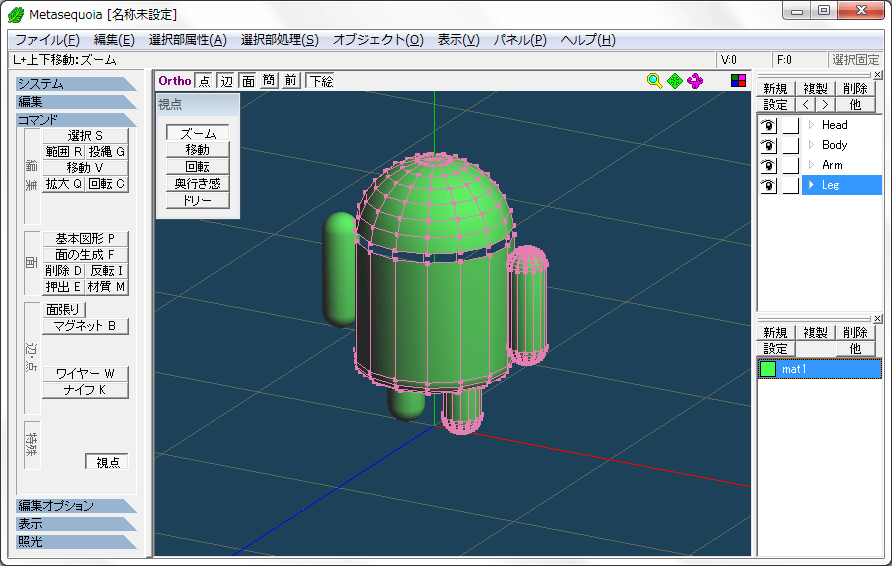Image resolution: width=892 pixels, height=566 pixels.
Task: Open the 選択部処理(S) menu
Action: pyautogui.click(x=279, y=40)
